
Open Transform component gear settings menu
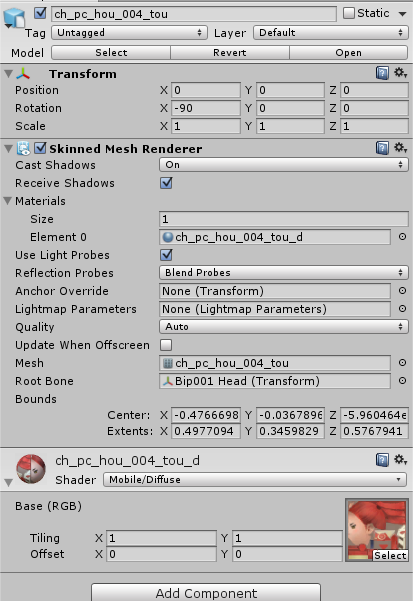[x=400, y=72]
